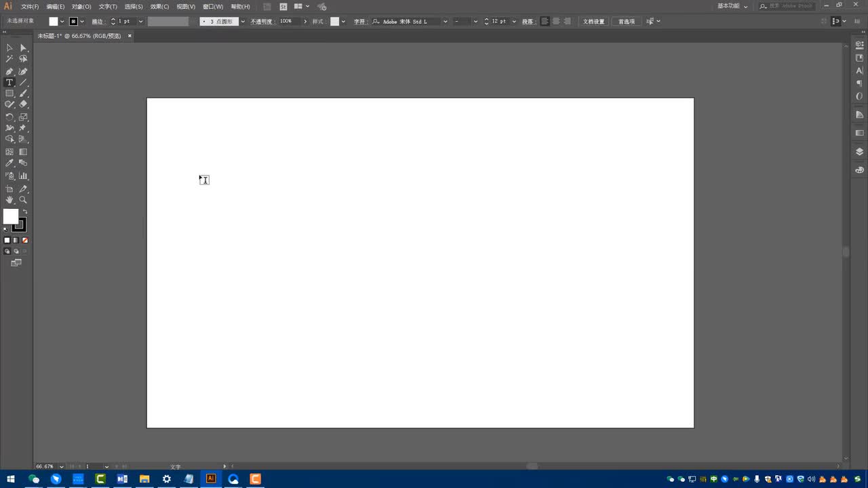Open the 编辑(E) menu
This screenshot has height=488, width=868.
coord(56,6)
